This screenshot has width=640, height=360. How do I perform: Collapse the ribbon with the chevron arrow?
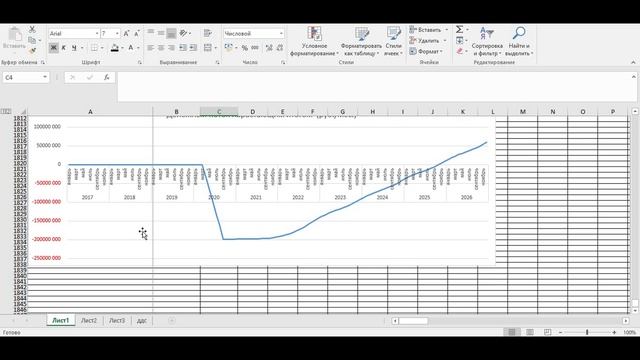point(633,62)
